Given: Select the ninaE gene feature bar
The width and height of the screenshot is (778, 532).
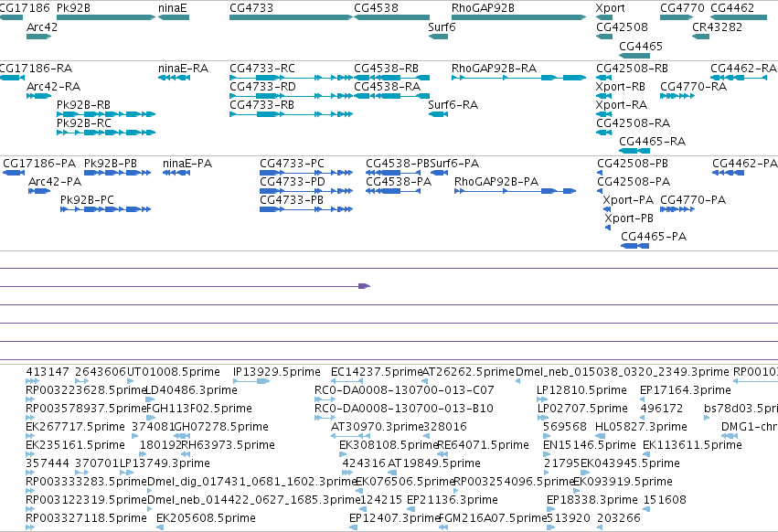Looking at the screenshot, I should click(174, 17).
